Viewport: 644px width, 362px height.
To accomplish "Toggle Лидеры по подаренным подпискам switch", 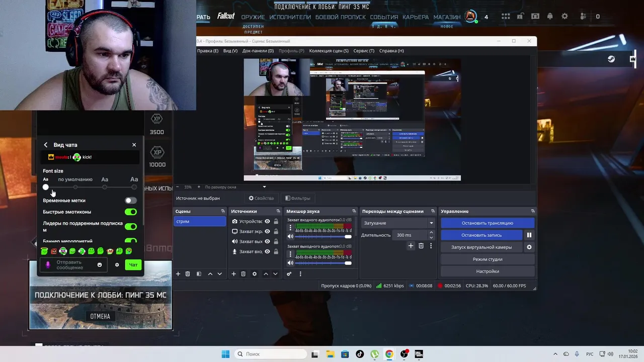I will tap(131, 227).
